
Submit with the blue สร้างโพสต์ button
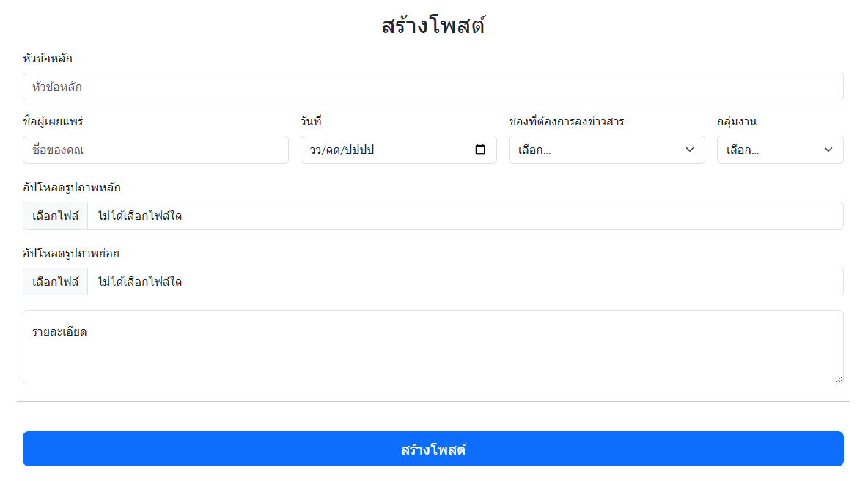433,449
